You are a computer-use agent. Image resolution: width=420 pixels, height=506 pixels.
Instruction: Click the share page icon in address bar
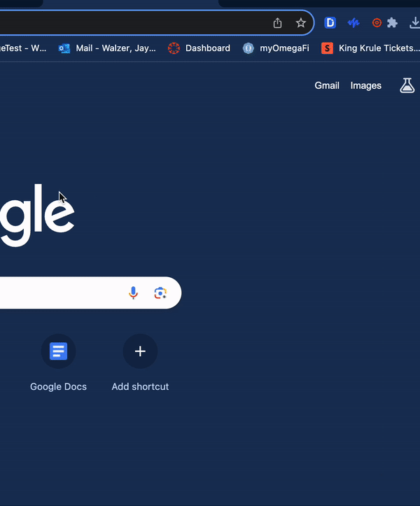click(x=277, y=23)
